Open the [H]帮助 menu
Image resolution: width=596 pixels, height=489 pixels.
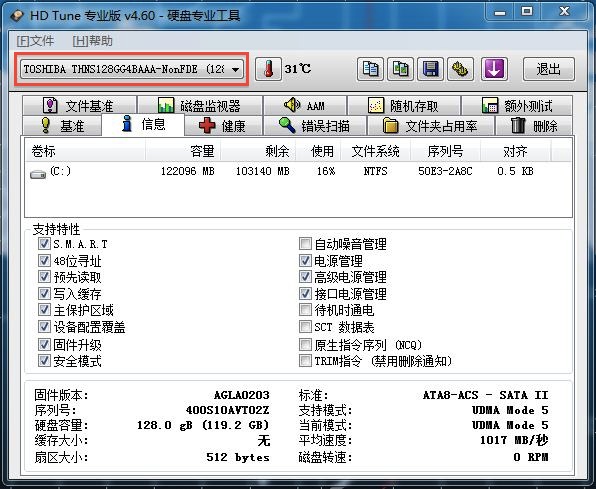92,41
